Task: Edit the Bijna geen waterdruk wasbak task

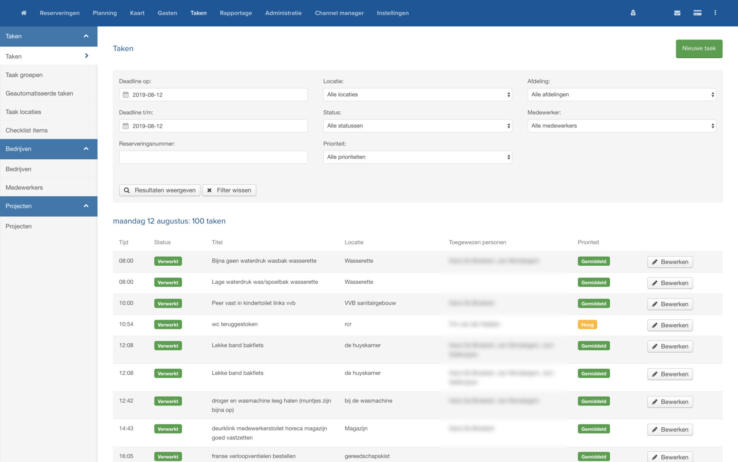Action: (670, 262)
